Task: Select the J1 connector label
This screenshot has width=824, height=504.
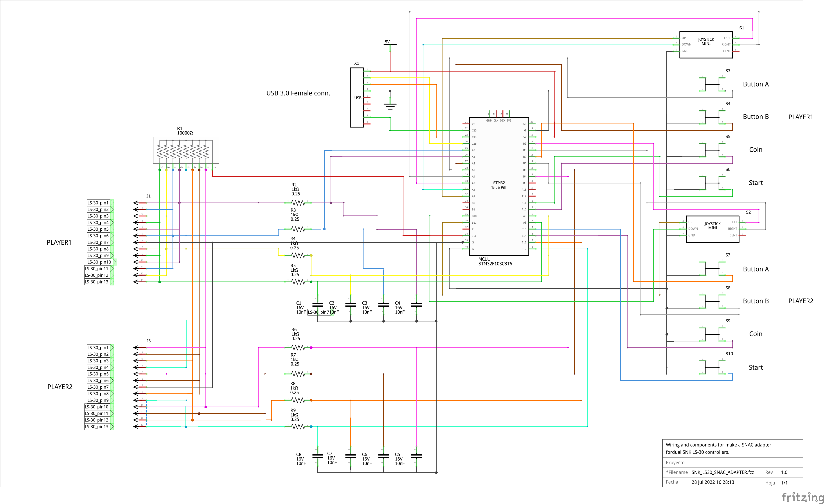Action: (148, 196)
